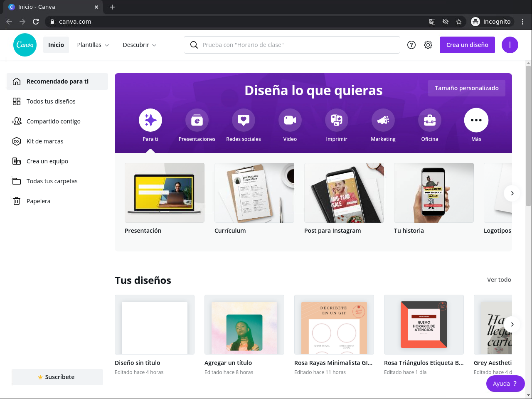Open the Diseño sin título design

coord(155,325)
